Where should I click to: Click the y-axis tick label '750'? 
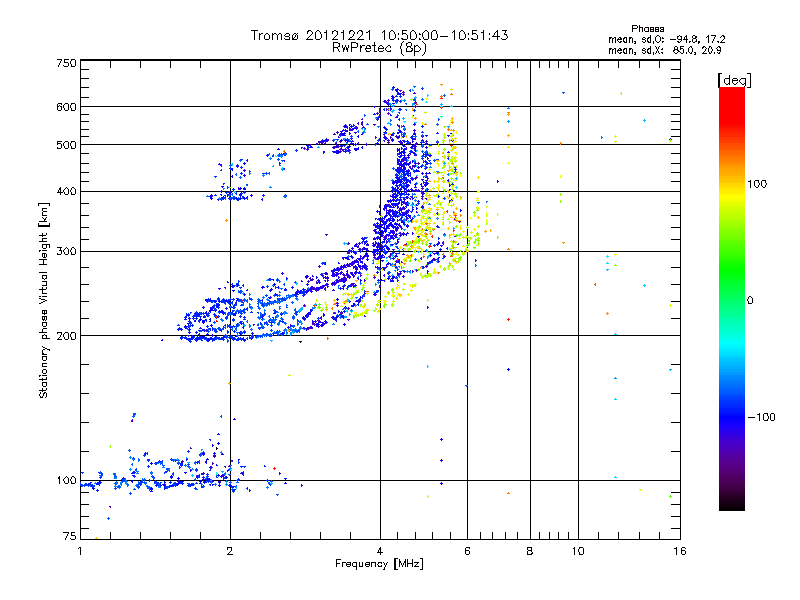(66, 63)
